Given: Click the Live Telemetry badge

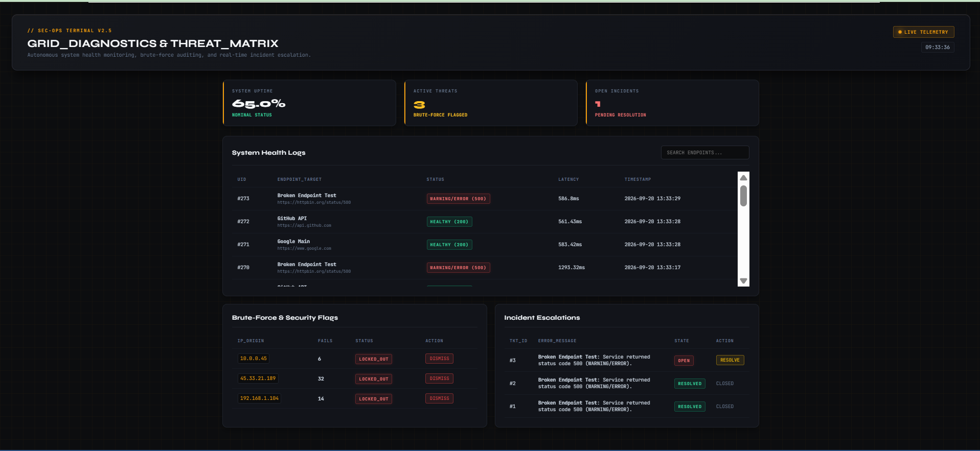Looking at the screenshot, I should click(x=923, y=32).
